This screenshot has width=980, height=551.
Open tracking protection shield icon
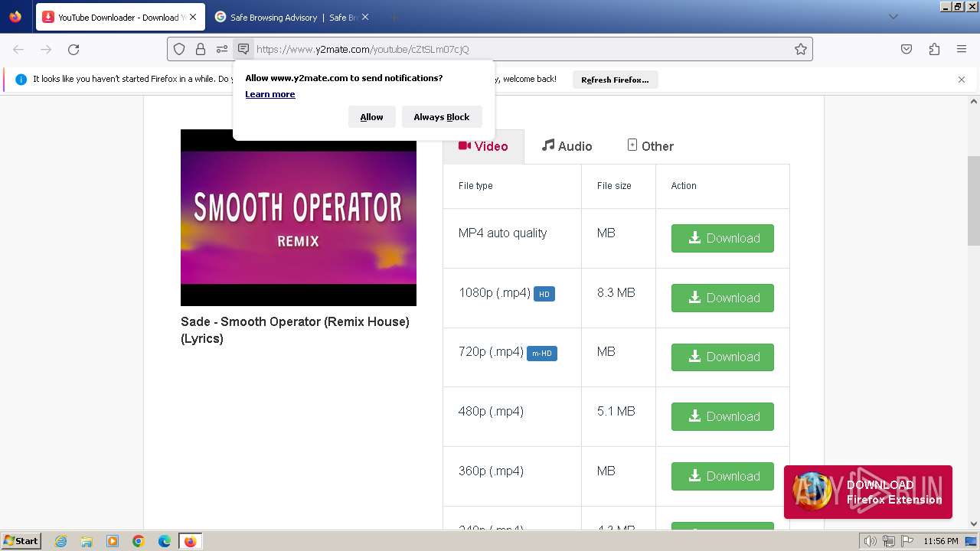(179, 49)
